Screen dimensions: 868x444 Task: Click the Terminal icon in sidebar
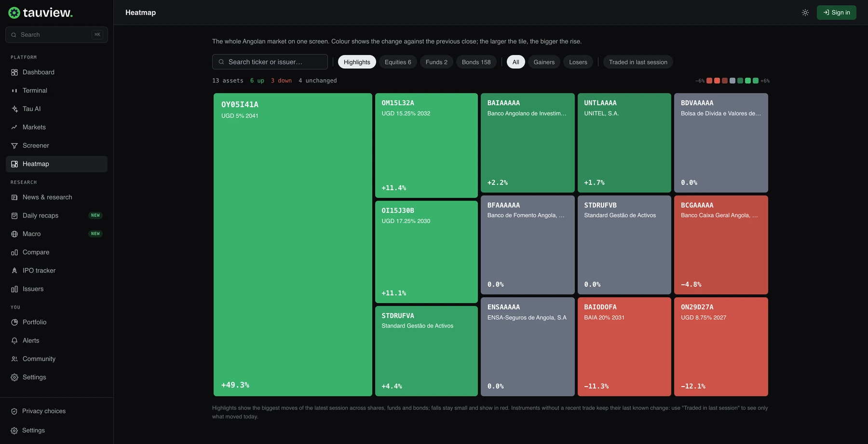point(14,91)
